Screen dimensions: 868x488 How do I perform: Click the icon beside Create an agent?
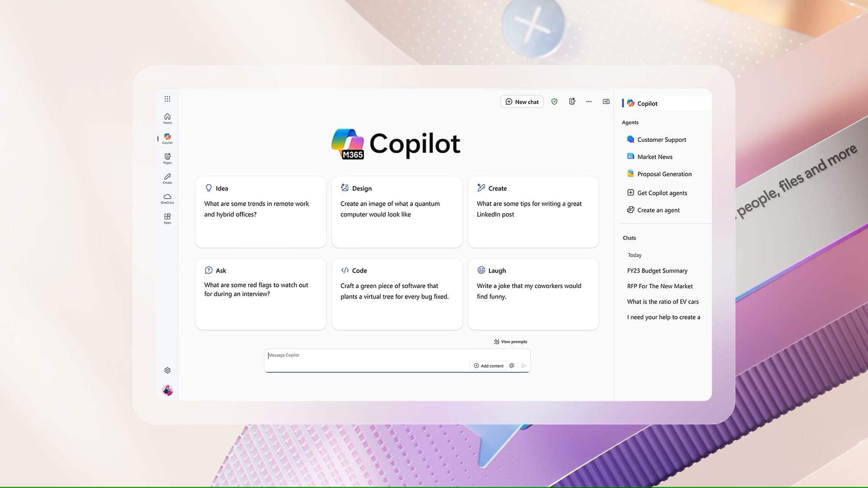click(631, 210)
